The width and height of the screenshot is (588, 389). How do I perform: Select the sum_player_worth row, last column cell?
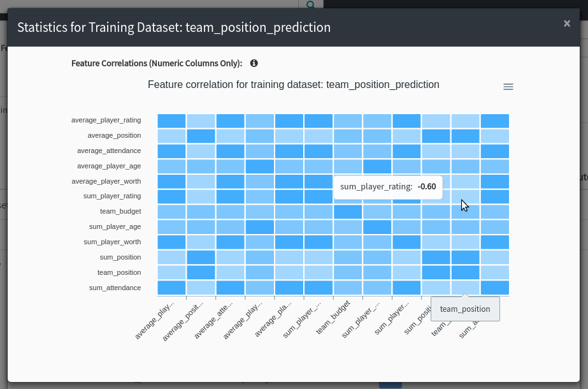495,242
